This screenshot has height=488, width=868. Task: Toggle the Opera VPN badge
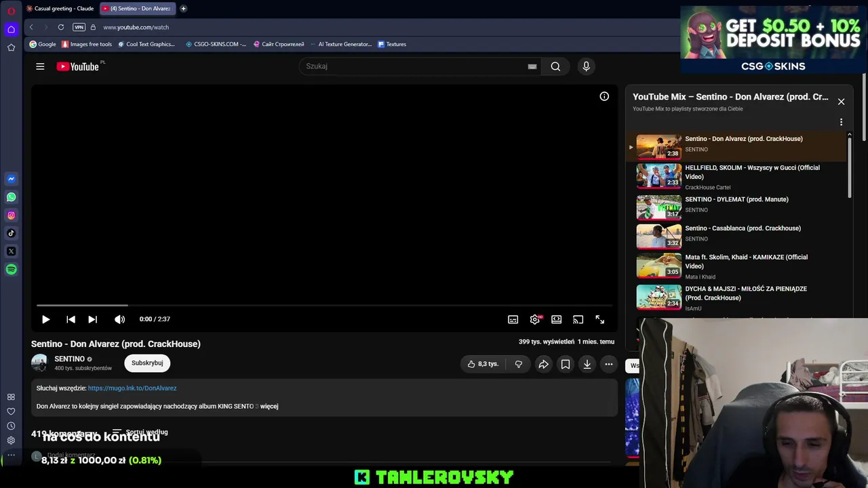pos(79,27)
